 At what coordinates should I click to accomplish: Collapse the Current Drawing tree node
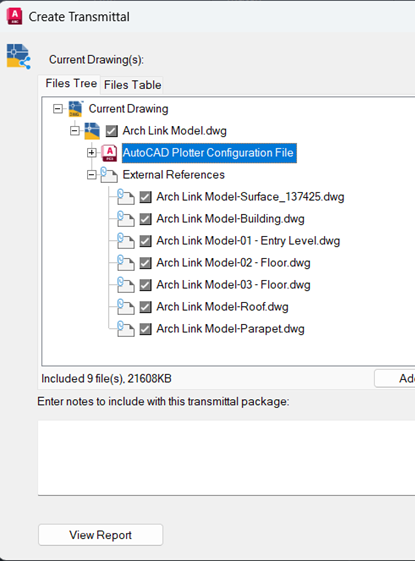[x=58, y=109]
